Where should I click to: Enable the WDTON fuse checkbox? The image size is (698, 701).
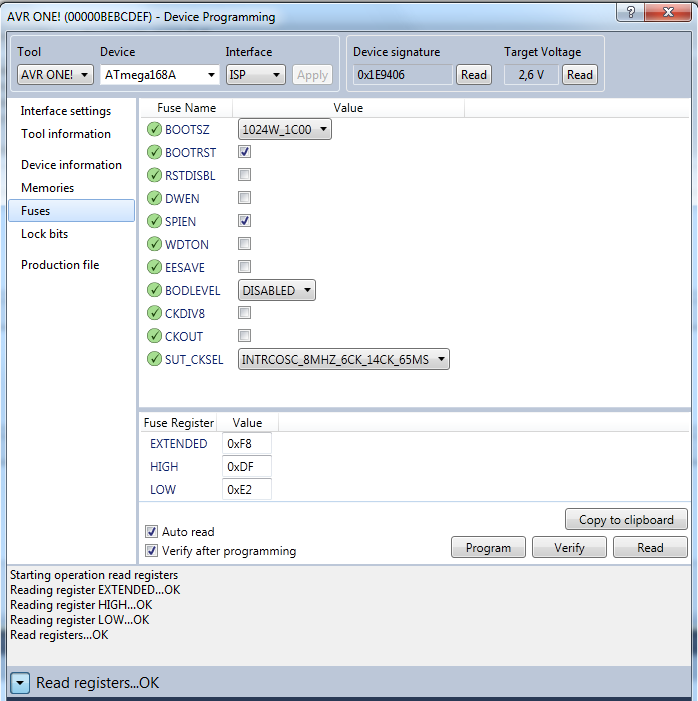coord(245,244)
